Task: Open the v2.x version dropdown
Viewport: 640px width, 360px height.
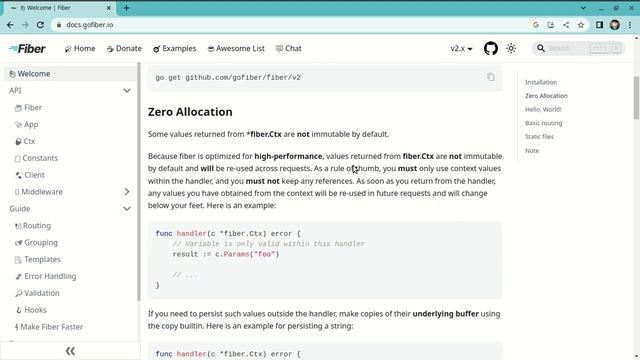Action: click(x=461, y=49)
